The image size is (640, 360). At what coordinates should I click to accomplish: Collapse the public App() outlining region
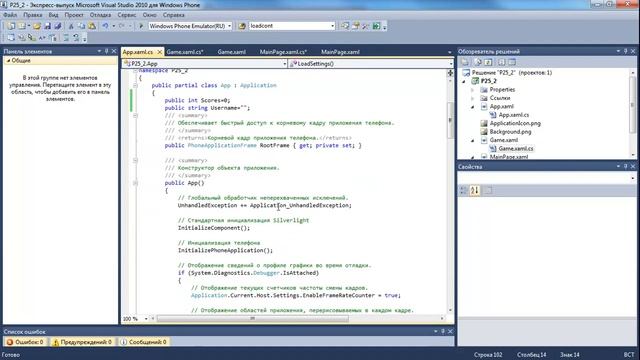[x=135, y=183]
